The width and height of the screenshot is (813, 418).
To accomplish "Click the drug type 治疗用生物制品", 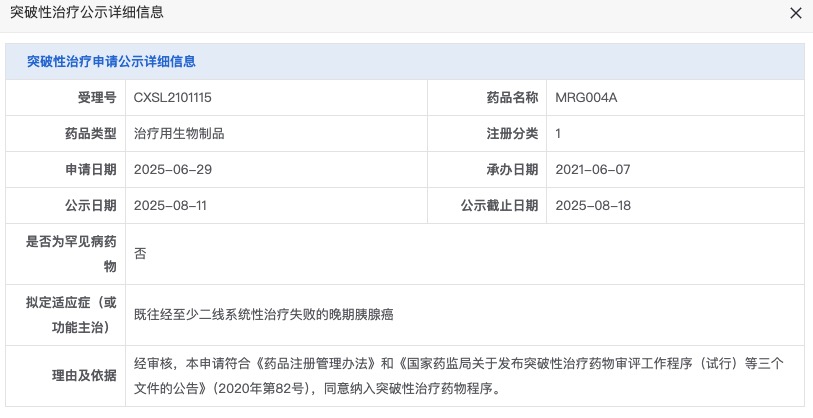I will pos(179,133).
